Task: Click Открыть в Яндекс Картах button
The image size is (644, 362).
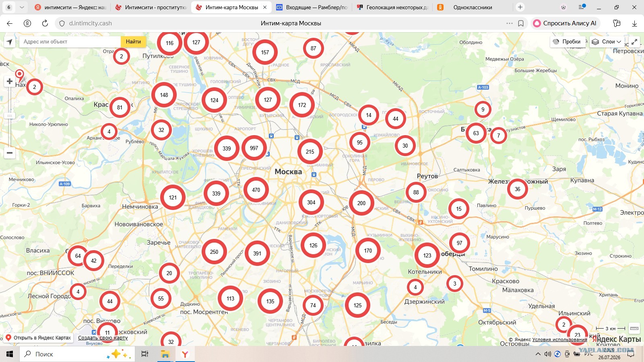Action: [38, 338]
